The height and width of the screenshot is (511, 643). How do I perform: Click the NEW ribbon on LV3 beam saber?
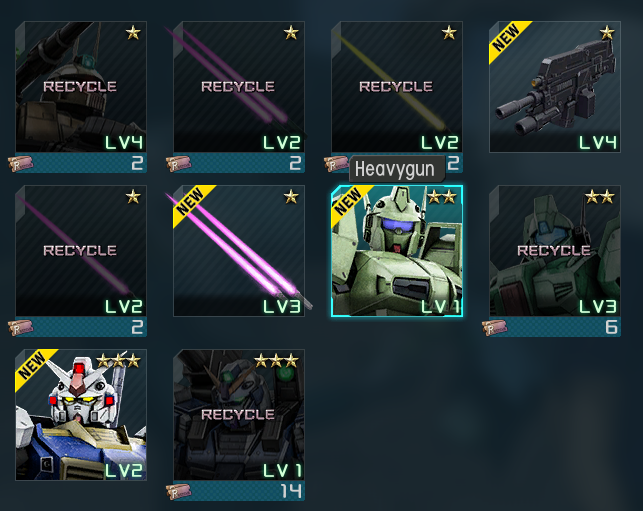click(192, 203)
